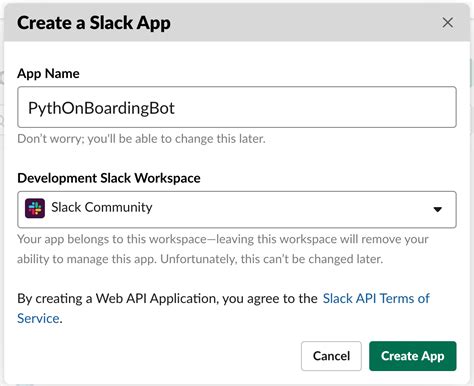Click the Development Slack Workspace label
This screenshot has width=474, height=386.
[x=109, y=178]
